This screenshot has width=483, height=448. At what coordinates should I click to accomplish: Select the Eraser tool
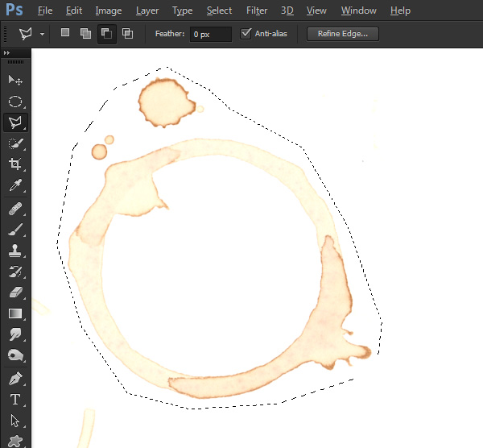pos(15,292)
